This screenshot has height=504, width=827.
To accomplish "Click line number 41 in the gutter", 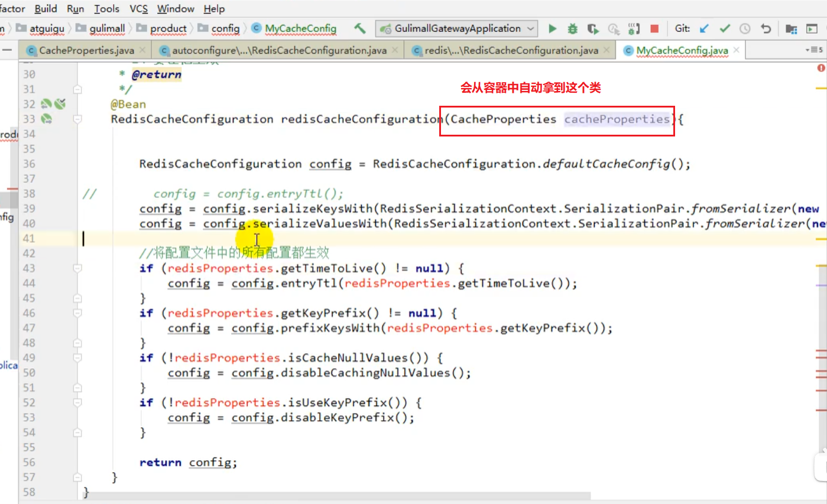I will [29, 239].
